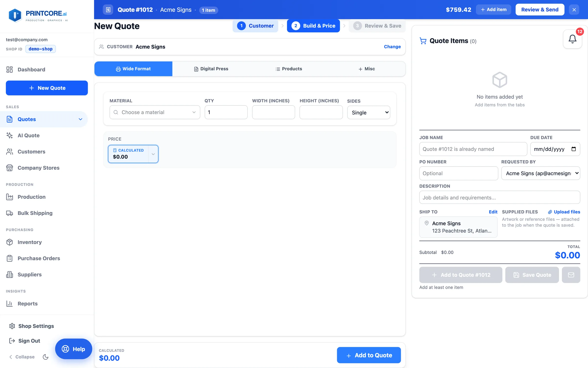
Task: Switch to the Misc tab
Action: click(367, 69)
